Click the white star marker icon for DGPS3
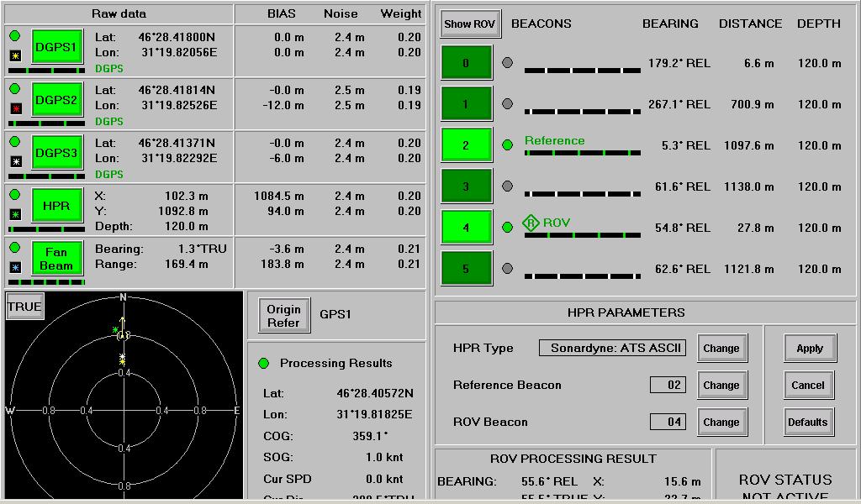861x504 pixels. point(15,161)
